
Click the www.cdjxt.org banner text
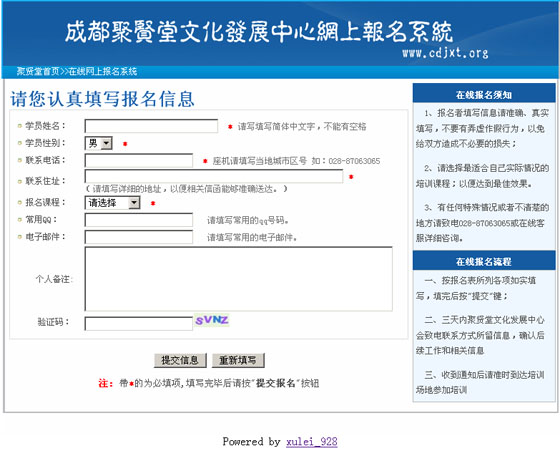pos(445,53)
